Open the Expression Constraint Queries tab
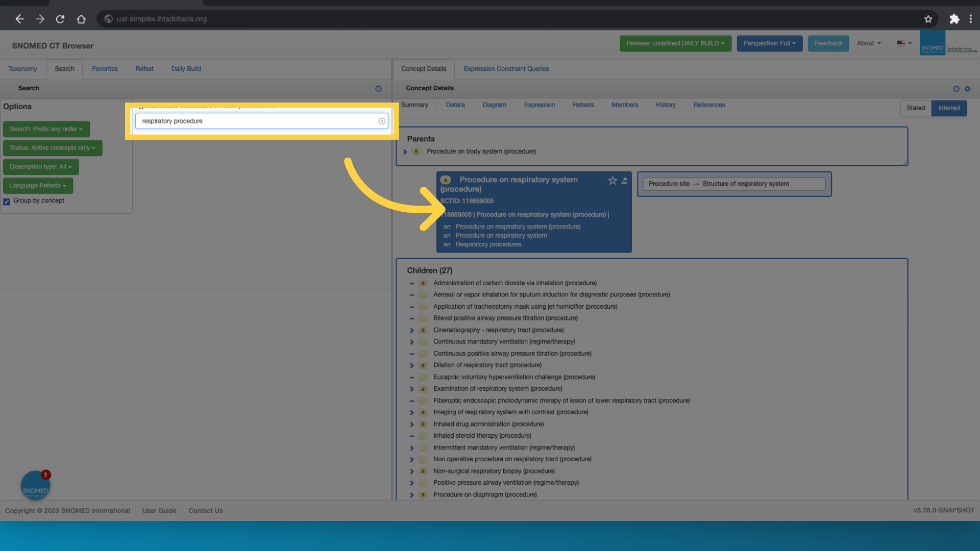 506,69
